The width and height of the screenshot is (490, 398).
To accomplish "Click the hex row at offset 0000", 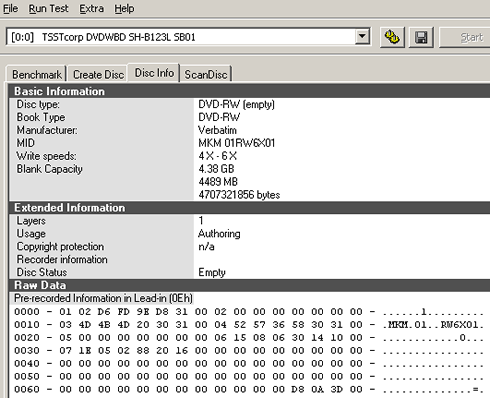I will click(249, 312).
